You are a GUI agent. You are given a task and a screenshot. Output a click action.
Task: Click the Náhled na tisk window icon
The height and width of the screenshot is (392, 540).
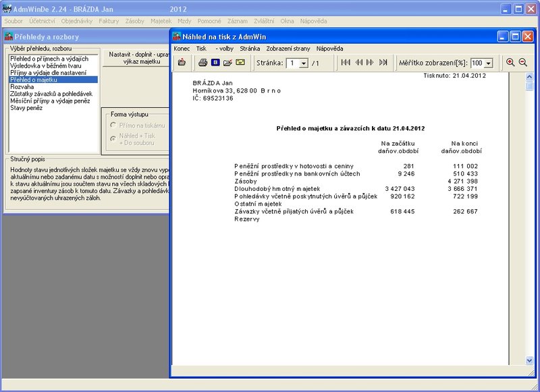[x=177, y=36]
